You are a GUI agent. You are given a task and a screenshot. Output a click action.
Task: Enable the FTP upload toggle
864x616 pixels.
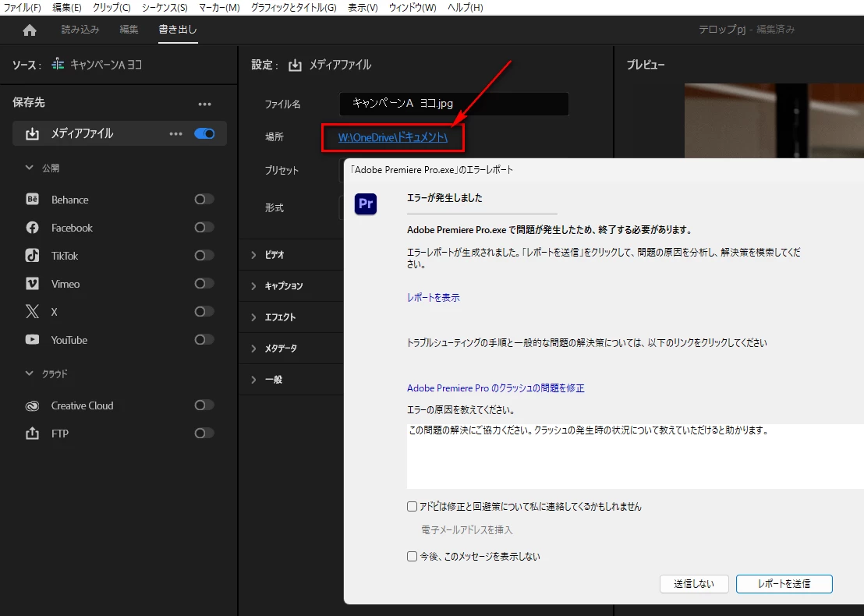(x=204, y=434)
